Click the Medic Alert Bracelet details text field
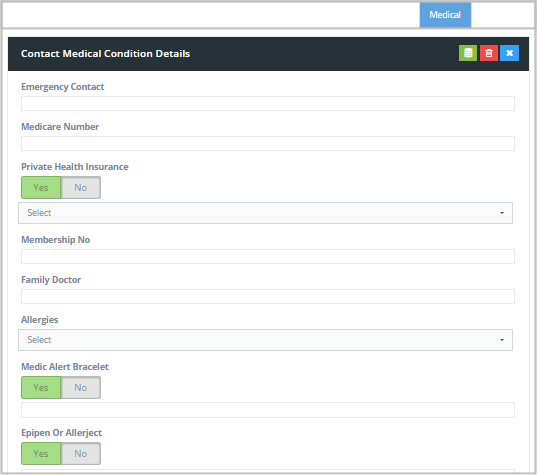 (268, 410)
